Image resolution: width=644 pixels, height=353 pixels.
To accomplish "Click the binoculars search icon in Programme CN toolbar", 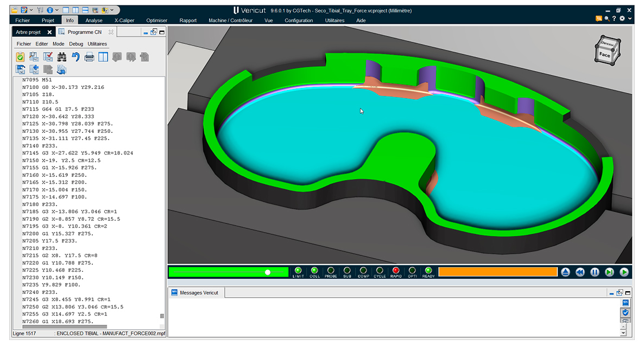I will pyautogui.click(x=61, y=57).
